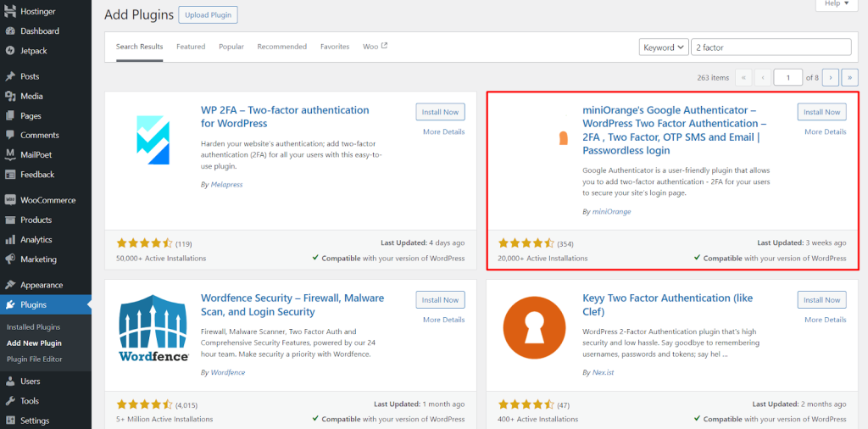Install the WP 2FA plugin

pyautogui.click(x=440, y=112)
